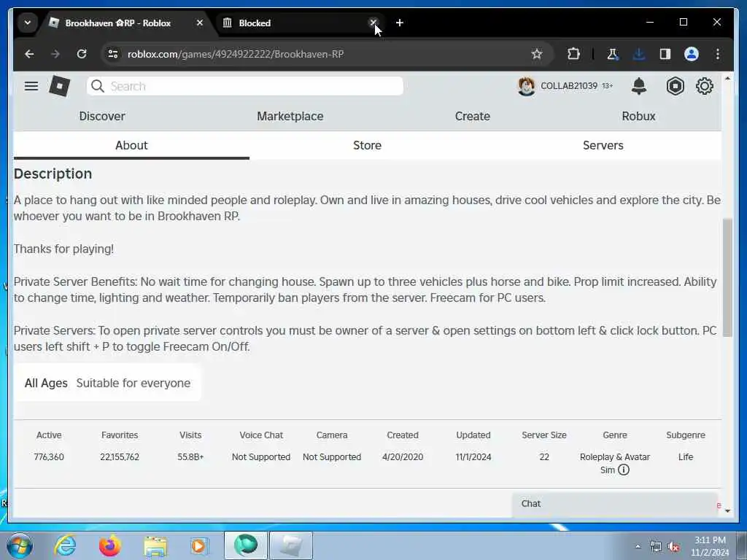This screenshot has height=560, width=747.
Task: Launch Firefox from taskbar
Action: [110, 545]
